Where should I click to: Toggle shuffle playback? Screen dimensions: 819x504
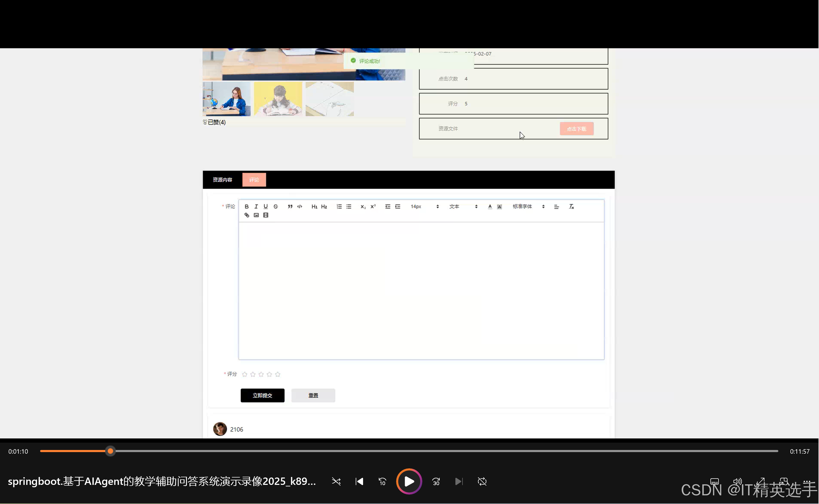[336, 481]
